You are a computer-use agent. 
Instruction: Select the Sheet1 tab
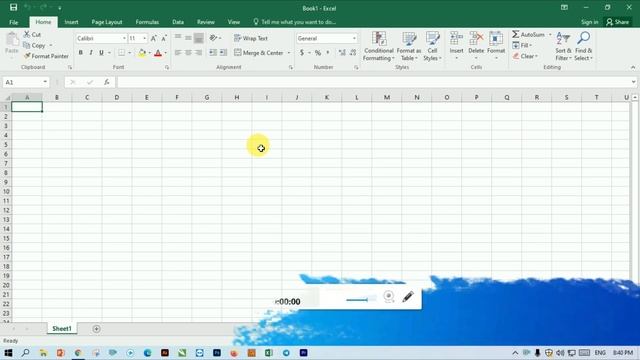tap(62, 329)
